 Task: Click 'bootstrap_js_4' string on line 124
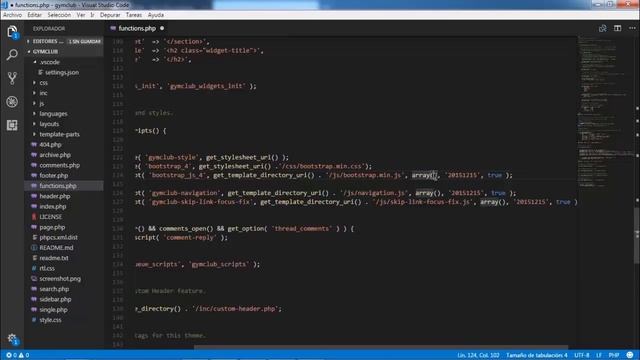point(177,175)
